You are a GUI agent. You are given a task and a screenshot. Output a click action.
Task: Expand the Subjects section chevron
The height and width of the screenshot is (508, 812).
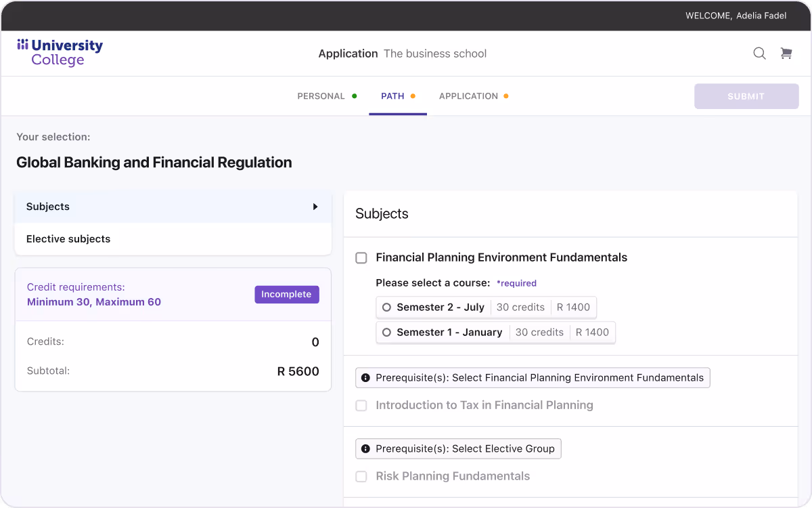tap(315, 207)
